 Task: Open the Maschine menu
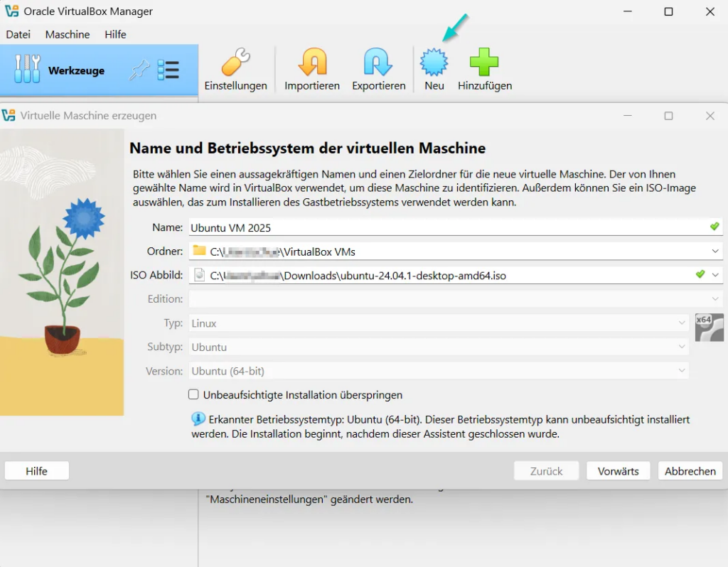[68, 34]
